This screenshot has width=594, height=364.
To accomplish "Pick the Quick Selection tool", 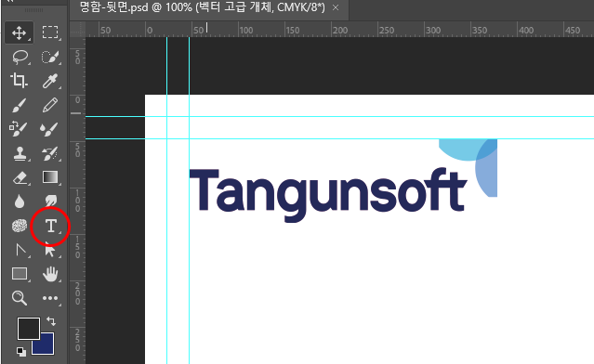I will (x=50, y=58).
